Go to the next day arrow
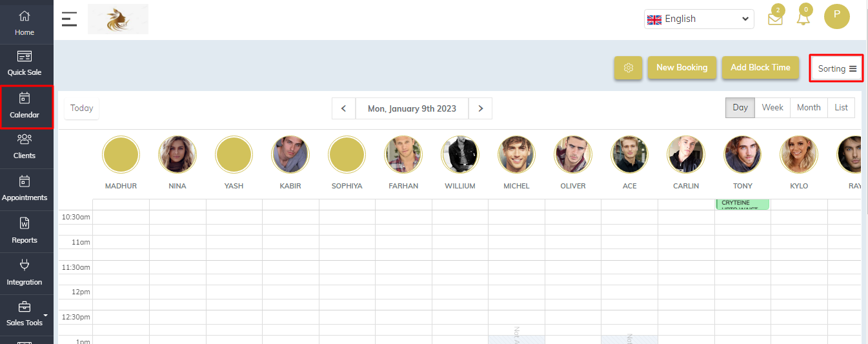 pos(480,108)
